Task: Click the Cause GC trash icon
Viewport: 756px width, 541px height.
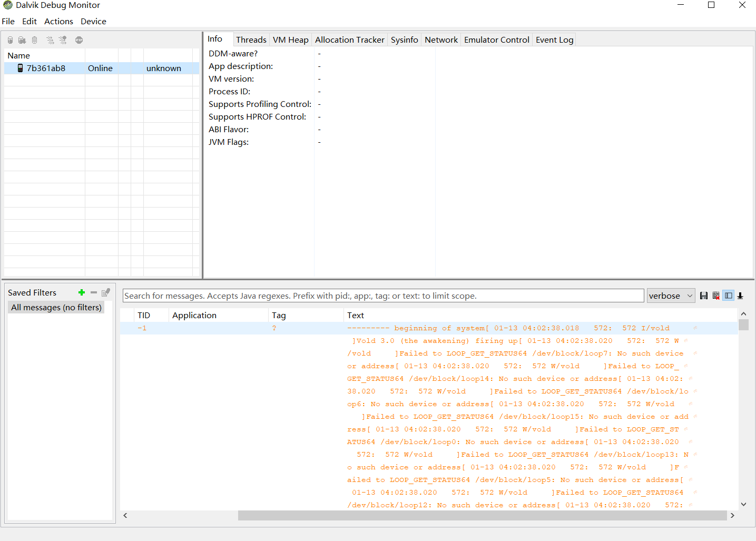Action: 35,40
